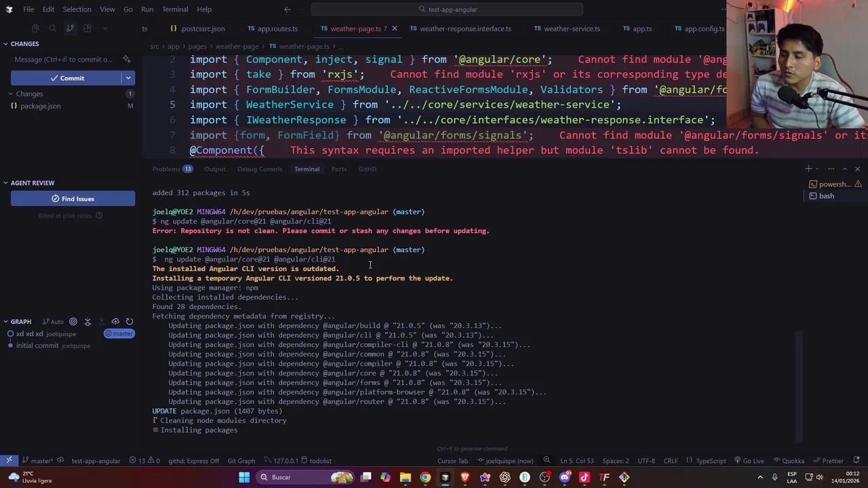The image size is (868, 488).
Task: Open the Problems panel tab
Action: pyautogui.click(x=172, y=169)
